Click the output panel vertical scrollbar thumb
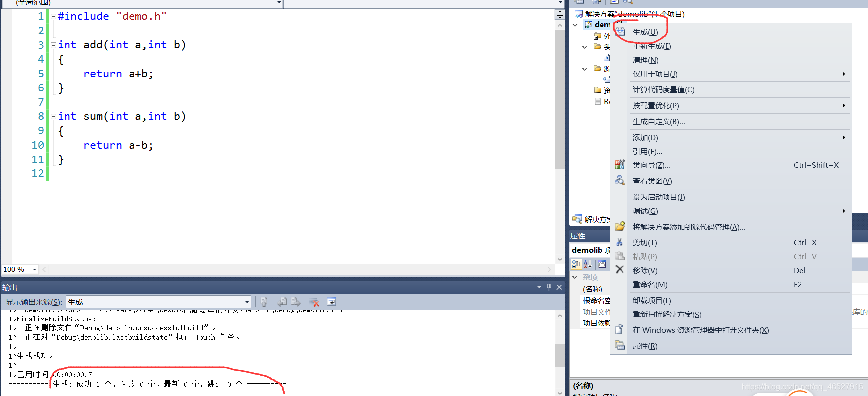Viewport: 868px width, 396px height. click(x=560, y=355)
